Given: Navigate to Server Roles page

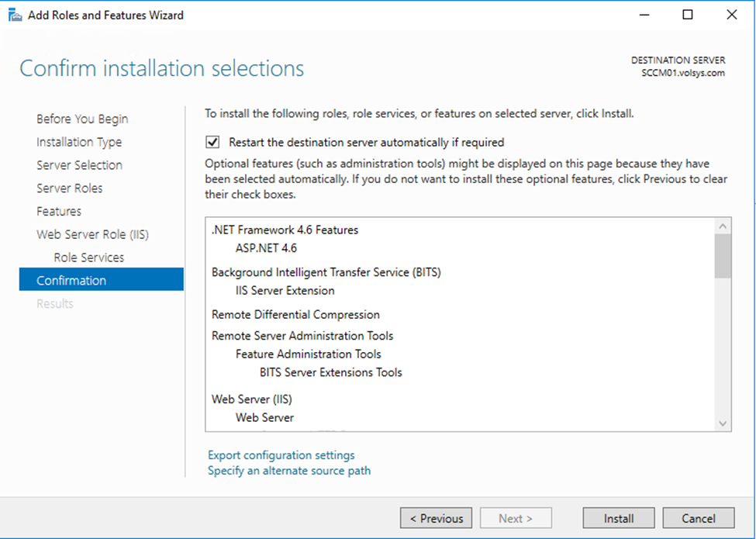Looking at the screenshot, I should [x=70, y=188].
